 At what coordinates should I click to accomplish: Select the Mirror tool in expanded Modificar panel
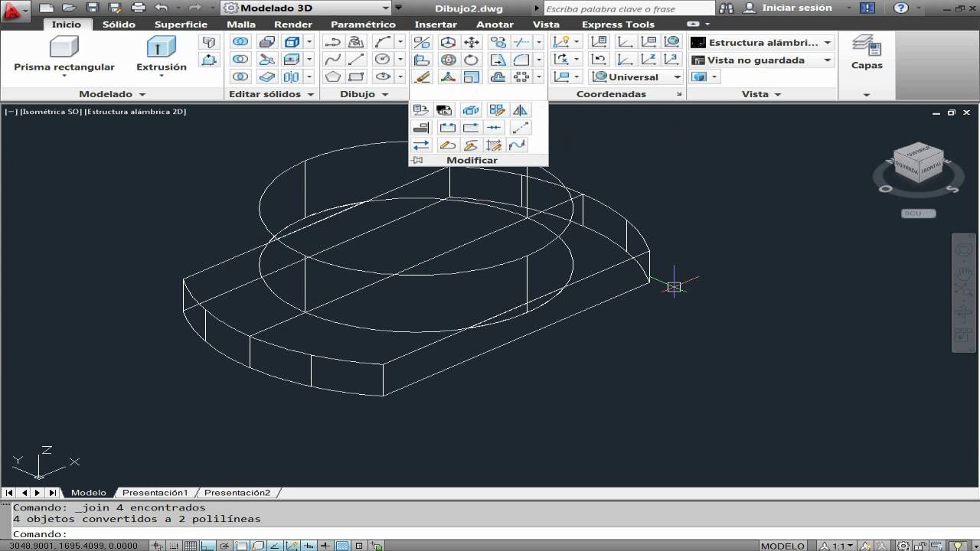point(520,110)
